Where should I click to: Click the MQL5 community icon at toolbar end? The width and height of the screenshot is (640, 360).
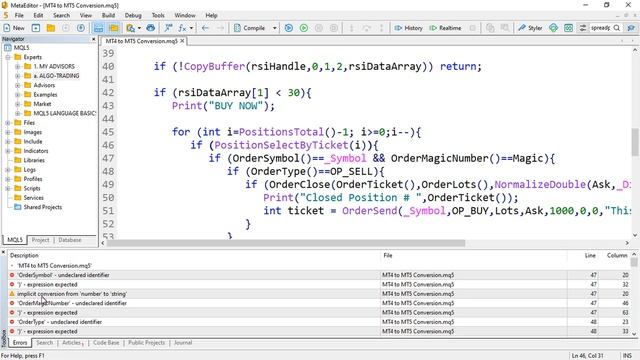[631, 28]
